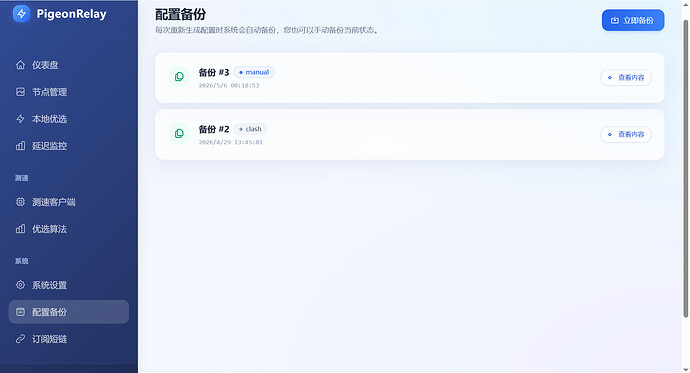Screen dimensions: 690x373
Task: Click the icon beside 节点管理
Action: point(20,92)
